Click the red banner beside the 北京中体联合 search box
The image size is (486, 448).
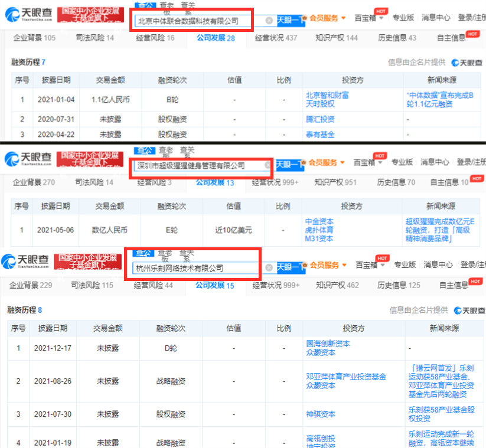(x=90, y=15)
